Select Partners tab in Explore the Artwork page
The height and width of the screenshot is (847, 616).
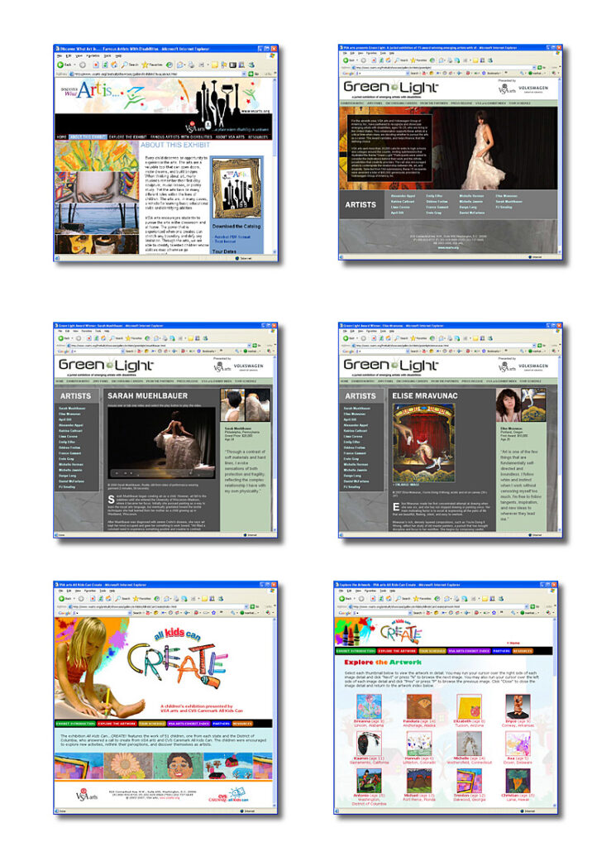click(x=502, y=651)
